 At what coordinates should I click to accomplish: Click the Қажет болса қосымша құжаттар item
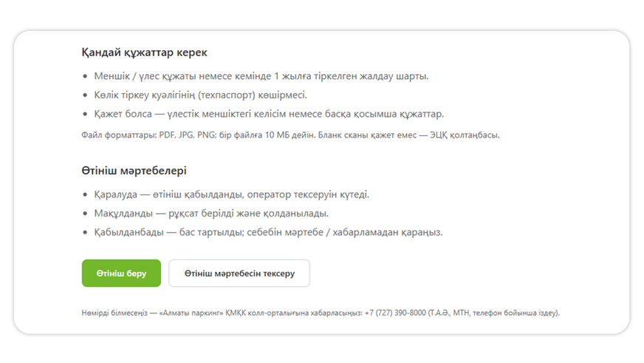pyautogui.click(x=269, y=114)
